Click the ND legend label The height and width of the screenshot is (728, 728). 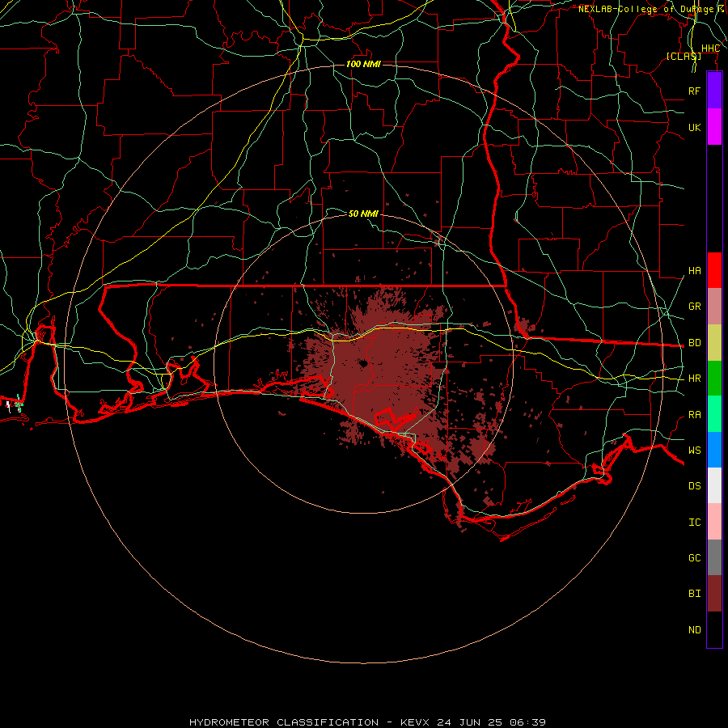click(x=694, y=630)
